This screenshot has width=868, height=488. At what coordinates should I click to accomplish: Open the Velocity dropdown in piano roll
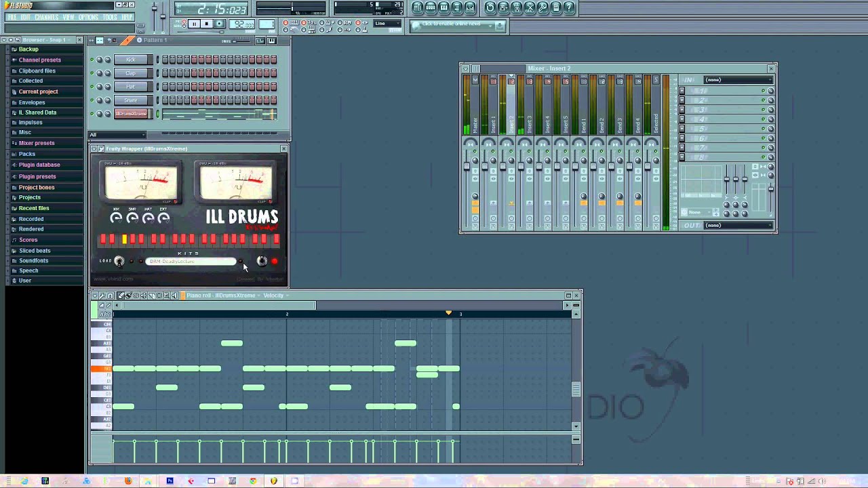pos(275,296)
